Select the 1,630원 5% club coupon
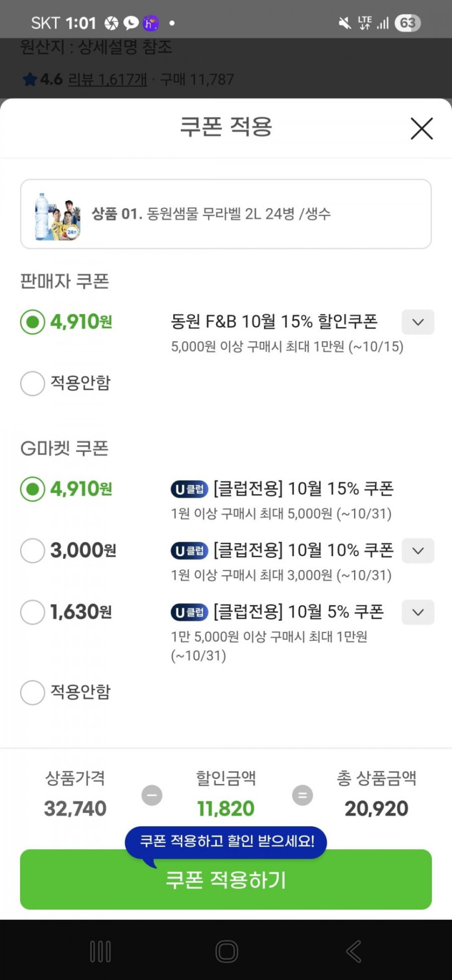 (32, 613)
